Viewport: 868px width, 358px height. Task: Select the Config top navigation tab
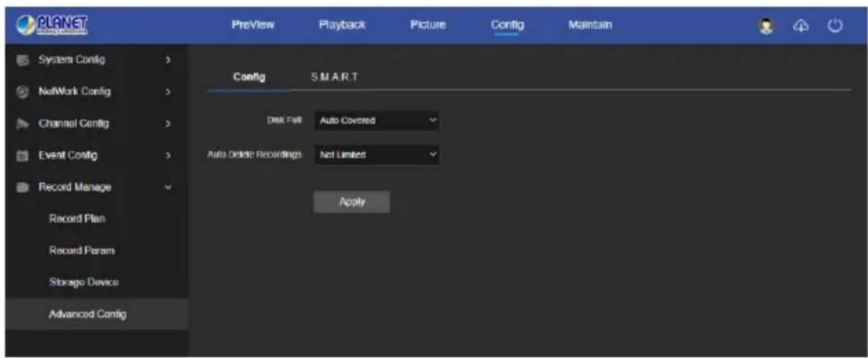[x=507, y=24]
